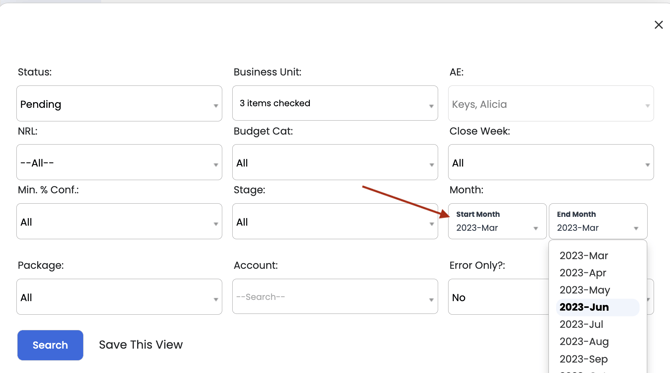Expand the Min. % Conf. dropdown
This screenshot has height=373, width=670.
click(119, 221)
